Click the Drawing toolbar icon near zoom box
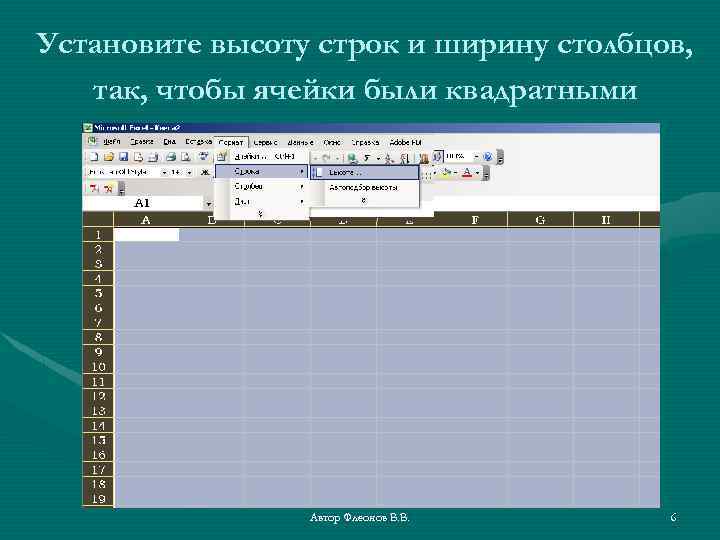Viewport: 720px width, 540px height. [x=437, y=157]
